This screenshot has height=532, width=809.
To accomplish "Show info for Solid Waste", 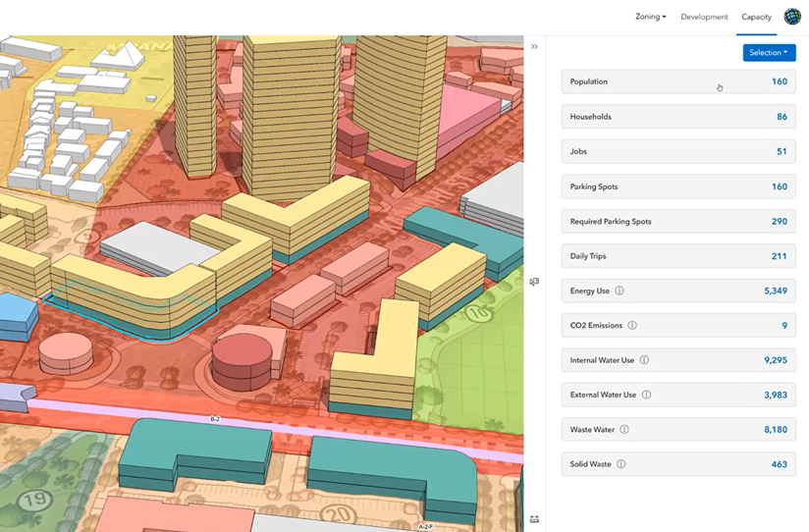I will [x=621, y=464].
